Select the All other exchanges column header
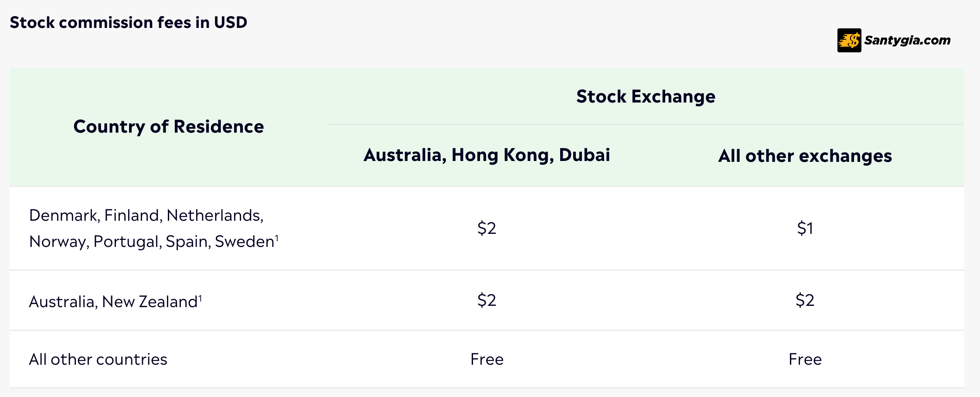Screen dimensions: 980x397 pos(805,156)
